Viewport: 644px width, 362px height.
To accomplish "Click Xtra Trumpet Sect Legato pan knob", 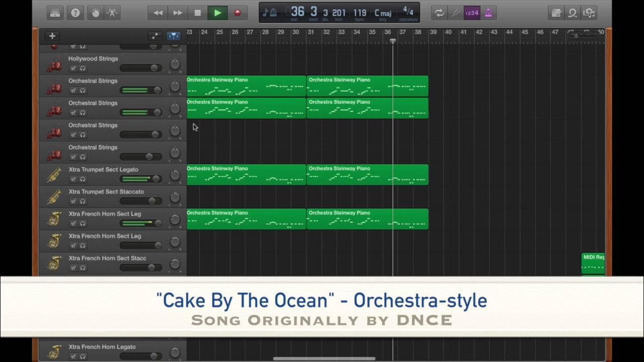I will tap(175, 175).
